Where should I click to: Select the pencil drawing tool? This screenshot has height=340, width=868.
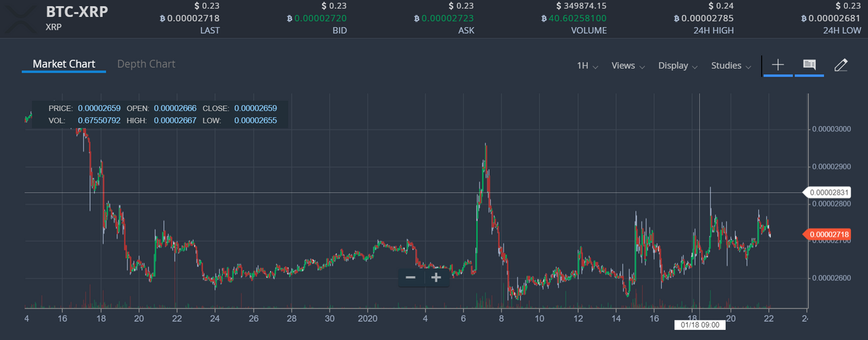pyautogui.click(x=841, y=65)
